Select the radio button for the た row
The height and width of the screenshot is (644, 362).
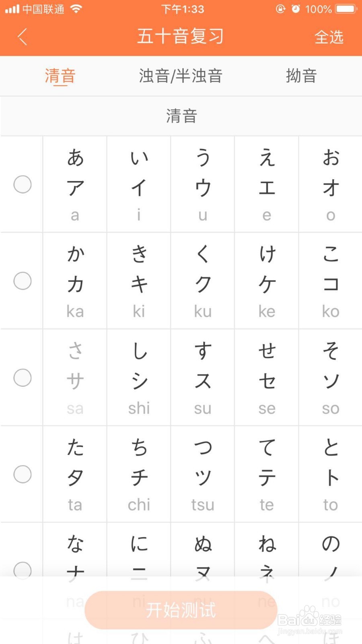tap(23, 474)
